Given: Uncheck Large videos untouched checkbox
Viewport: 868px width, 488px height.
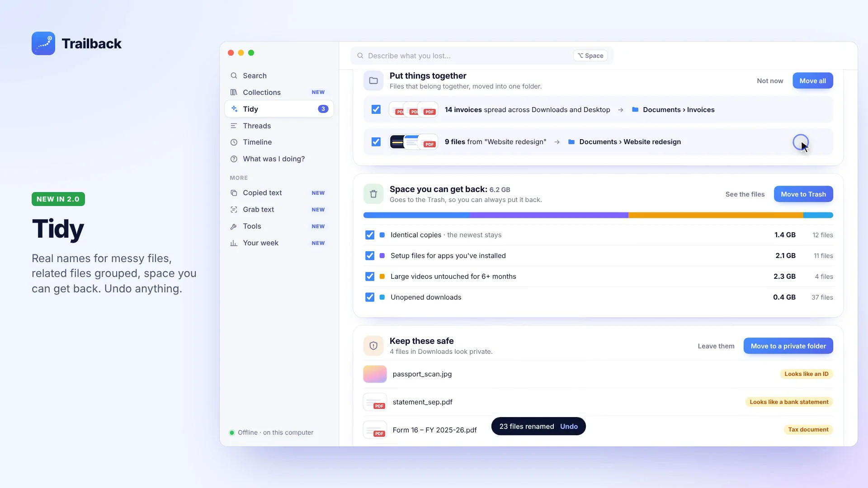Looking at the screenshot, I should click(370, 277).
